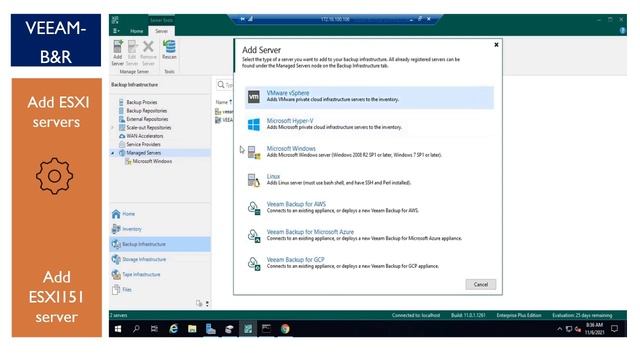Open the Files navigation view
Viewport: 640px width, 360px height.
pyautogui.click(x=160, y=289)
